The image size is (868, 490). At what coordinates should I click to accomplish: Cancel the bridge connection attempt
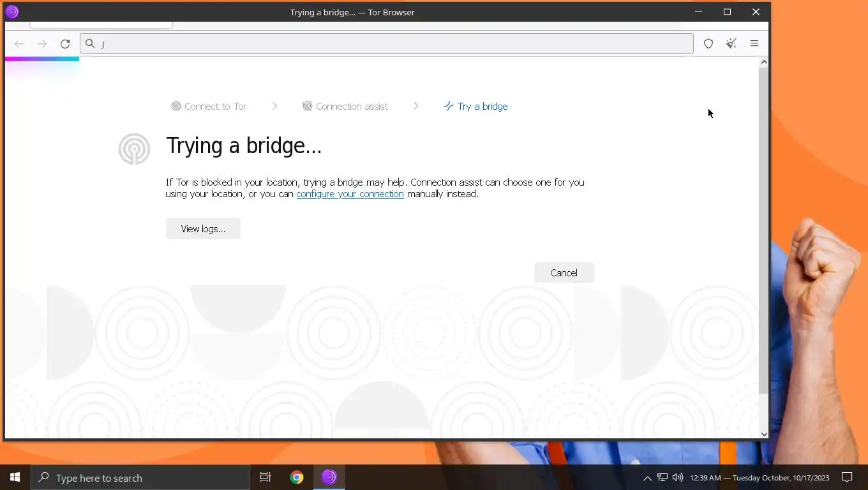point(564,272)
